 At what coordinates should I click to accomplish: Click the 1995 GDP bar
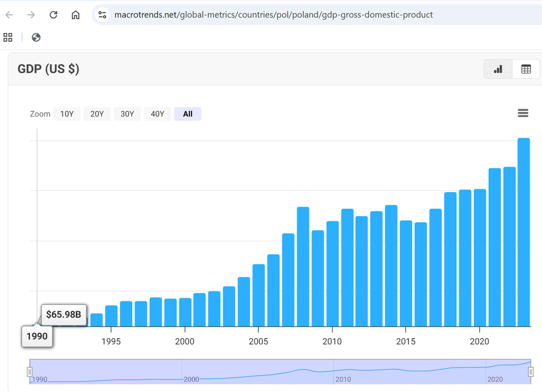pos(112,316)
